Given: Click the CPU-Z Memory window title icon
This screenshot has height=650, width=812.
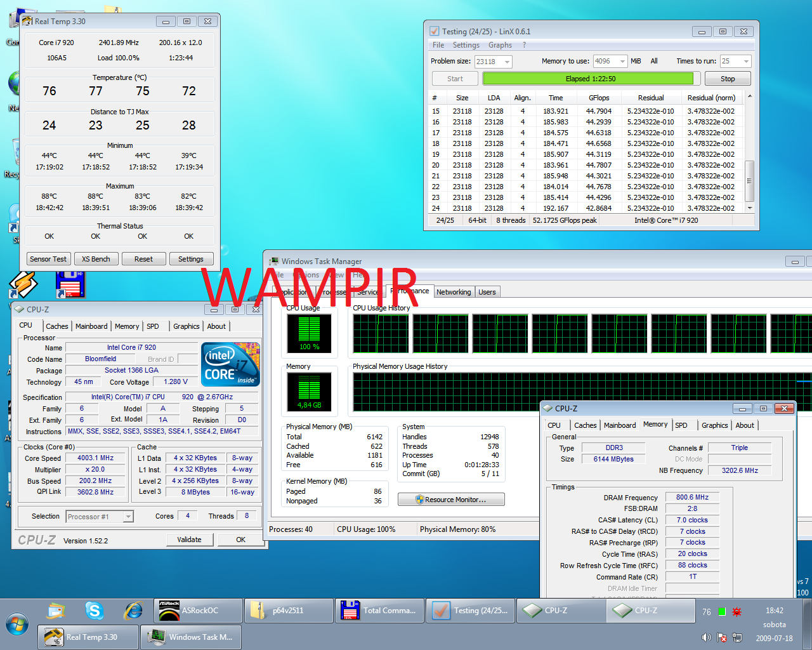Looking at the screenshot, I should tap(548, 409).
